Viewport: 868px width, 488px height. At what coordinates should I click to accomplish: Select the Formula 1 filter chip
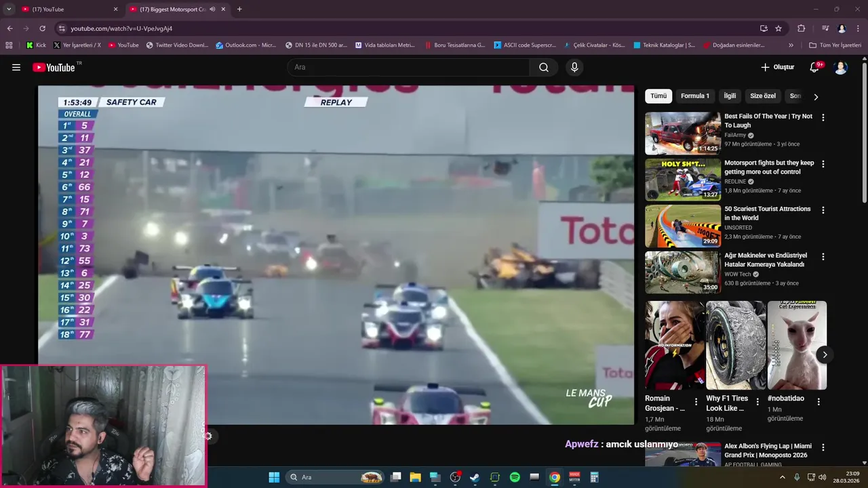pyautogui.click(x=695, y=96)
